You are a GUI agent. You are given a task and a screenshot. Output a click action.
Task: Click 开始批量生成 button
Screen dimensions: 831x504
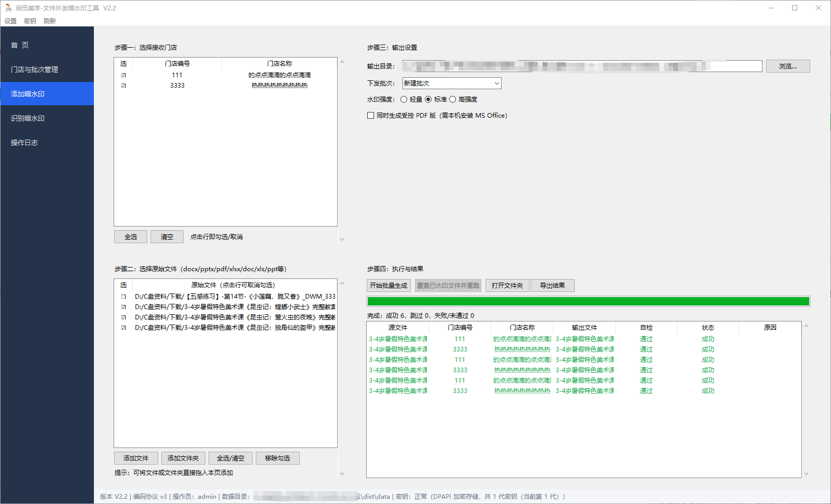[389, 286]
